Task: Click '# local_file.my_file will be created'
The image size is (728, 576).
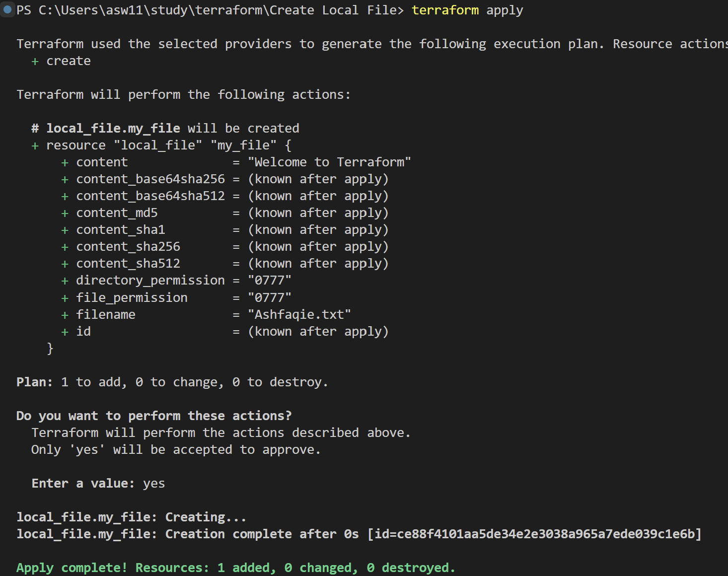Action: (x=165, y=129)
